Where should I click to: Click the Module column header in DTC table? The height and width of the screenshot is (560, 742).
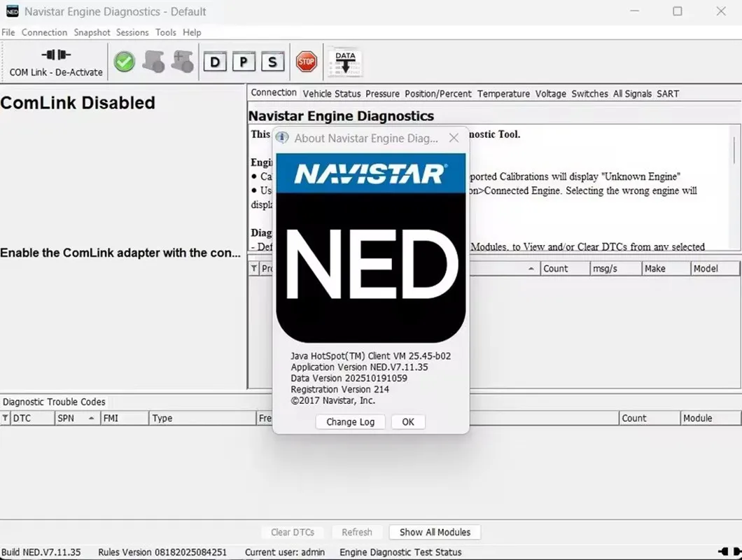tap(710, 418)
